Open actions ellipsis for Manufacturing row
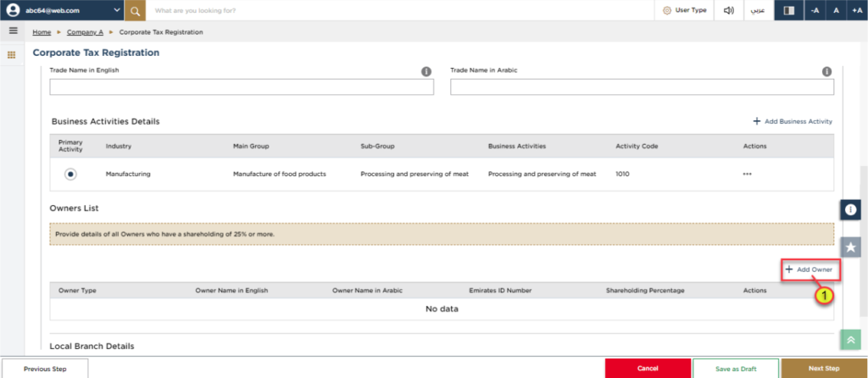Image resolution: width=868 pixels, height=378 pixels. point(748,174)
